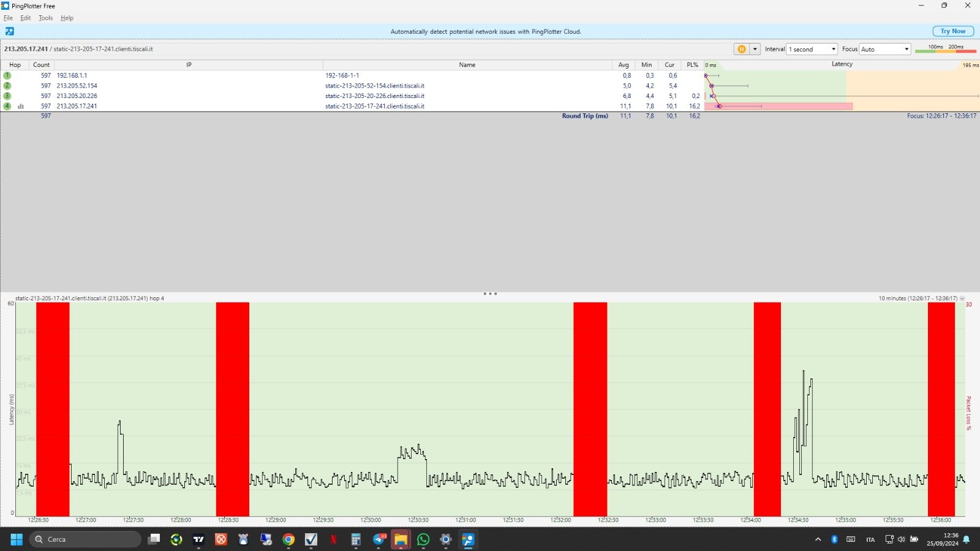Screen dimensions: 980x551
Task: Open Telegram from the taskbar
Action: pyautogui.click(x=379, y=539)
